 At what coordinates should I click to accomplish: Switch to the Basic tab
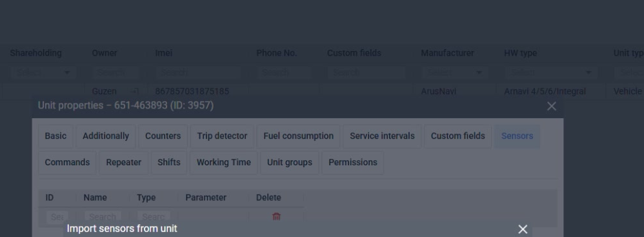55,136
